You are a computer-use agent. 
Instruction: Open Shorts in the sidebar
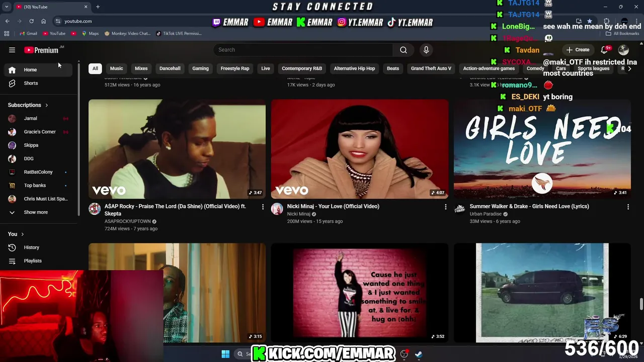39,83
